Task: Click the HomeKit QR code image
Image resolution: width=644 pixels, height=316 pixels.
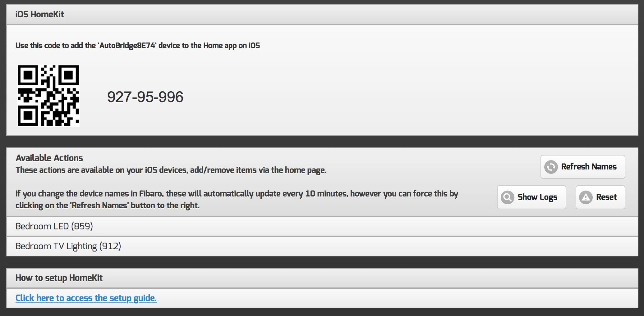Action: tap(48, 96)
